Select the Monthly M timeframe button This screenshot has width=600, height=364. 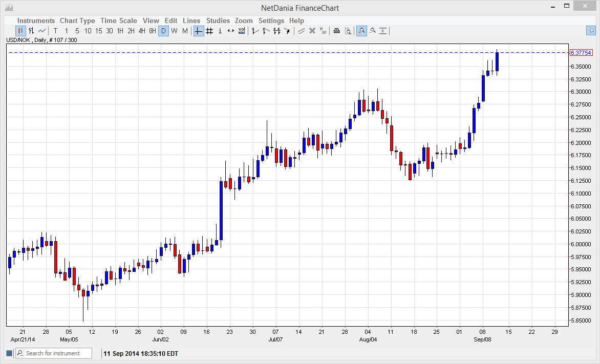(183, 31)
